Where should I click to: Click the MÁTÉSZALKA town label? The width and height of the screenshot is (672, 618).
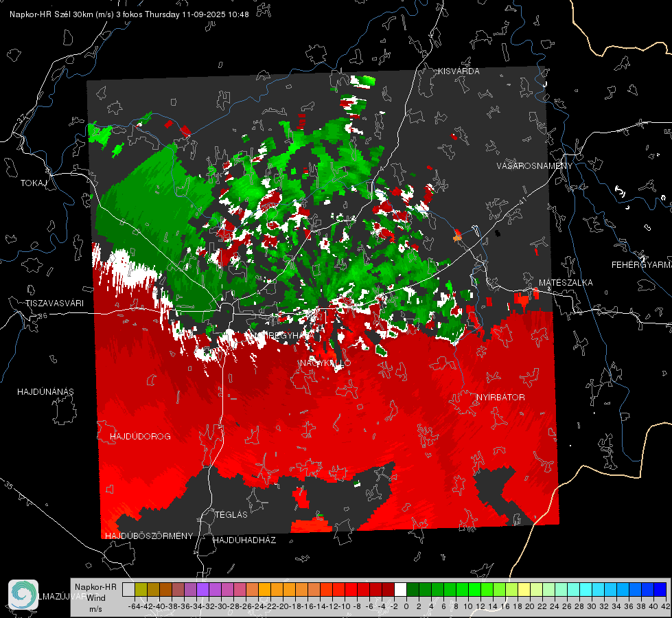click(x=566, y=283)
